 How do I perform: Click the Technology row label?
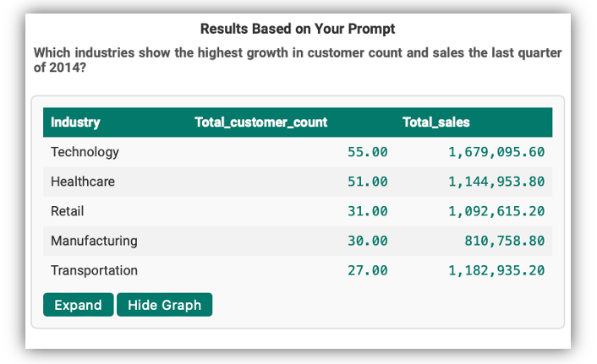click(x=85, y=152)
